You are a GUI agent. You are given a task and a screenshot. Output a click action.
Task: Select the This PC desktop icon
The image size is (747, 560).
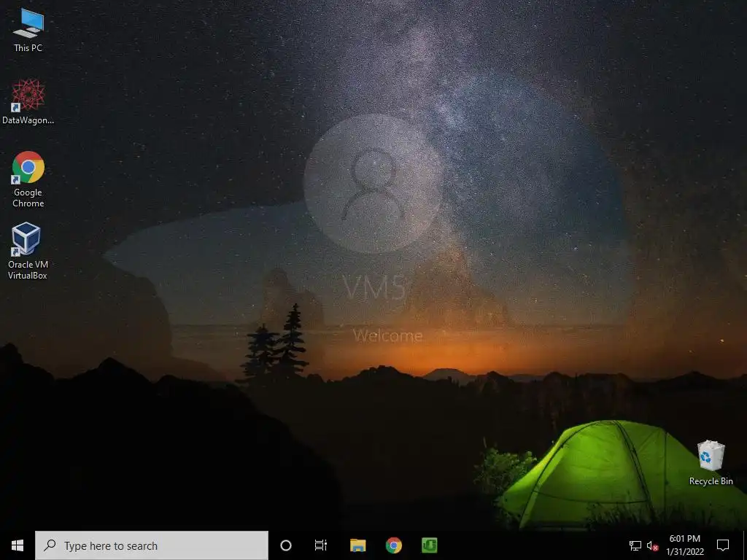(28, 31)
